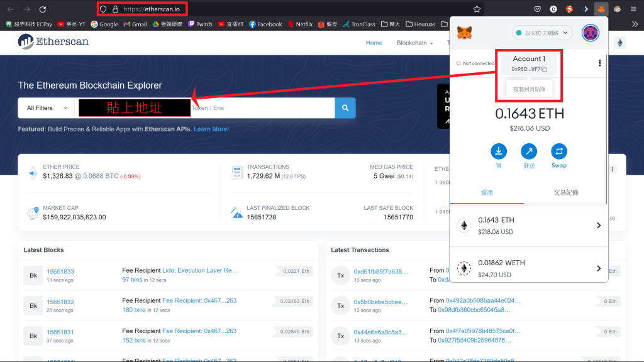Open the Twitch bookmark
644x362 pixels.
point(200,25)
